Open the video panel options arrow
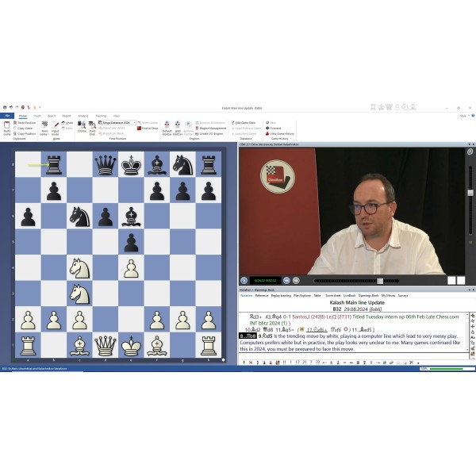 pyautogui.click(x=470, y=144)
